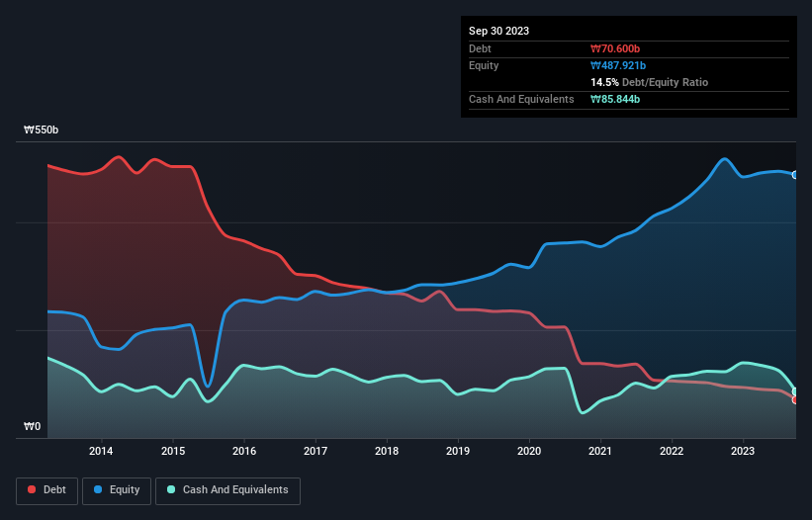Click the Sep 30 2023 tooltip date

pos(498,31)
